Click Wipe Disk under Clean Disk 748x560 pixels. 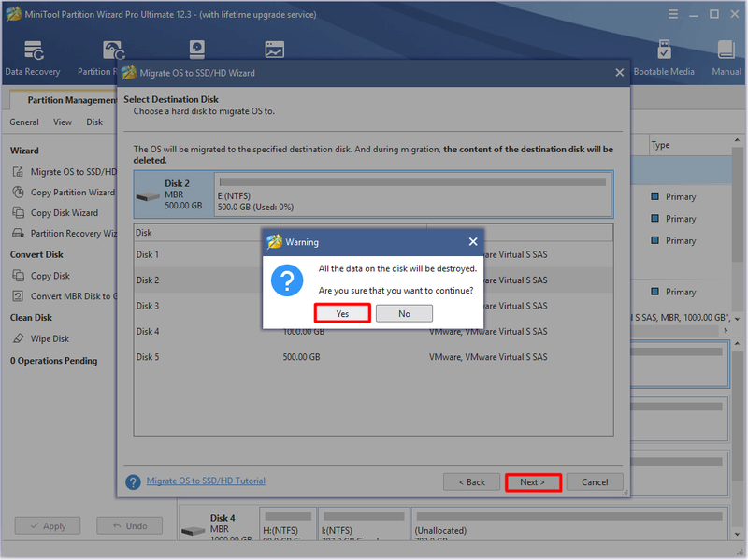(40, 338)
